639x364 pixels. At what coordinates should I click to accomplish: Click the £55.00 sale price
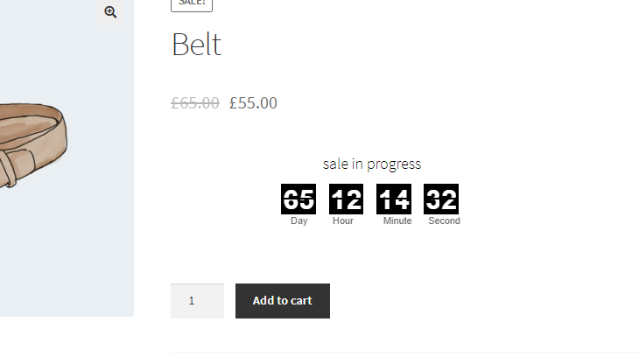[253, 103]
